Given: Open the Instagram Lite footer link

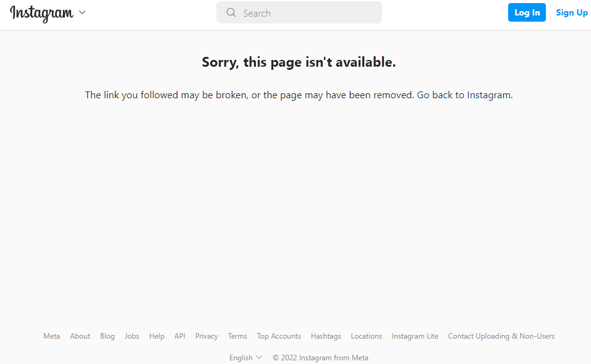Looking at the screenshot, I should coord(415,336).
